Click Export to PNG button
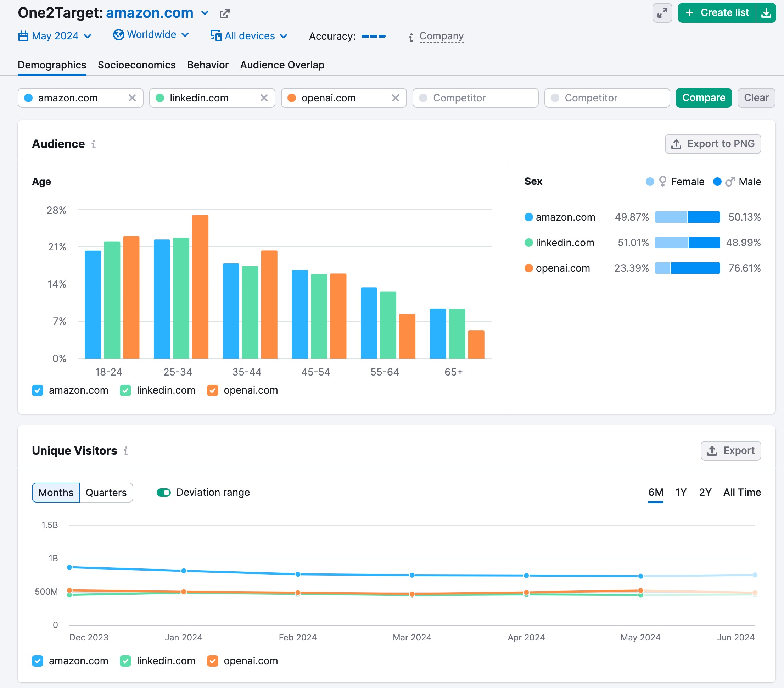 [713, 144]
